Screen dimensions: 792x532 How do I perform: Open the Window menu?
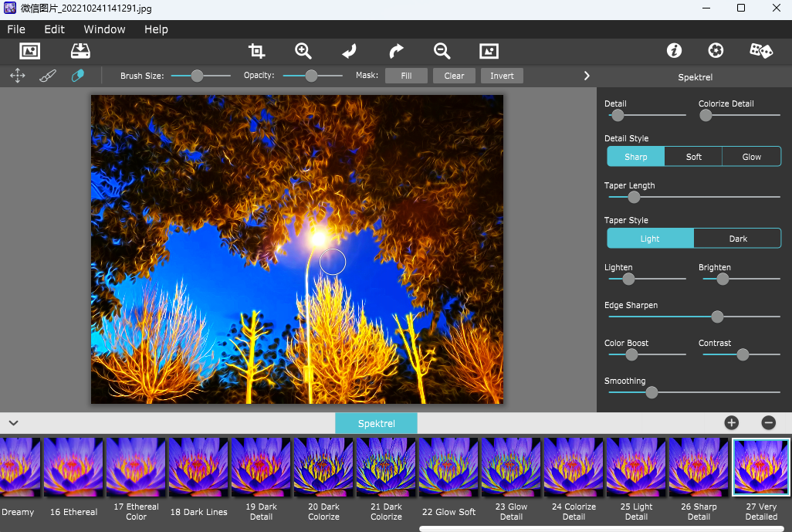click(x=104, y=29)
